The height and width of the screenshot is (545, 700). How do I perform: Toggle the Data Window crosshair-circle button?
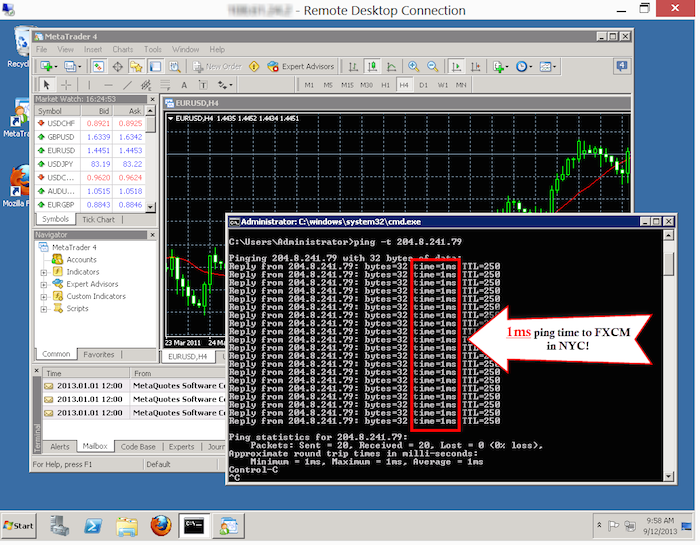pyautogui.click(x=117, y=67)
